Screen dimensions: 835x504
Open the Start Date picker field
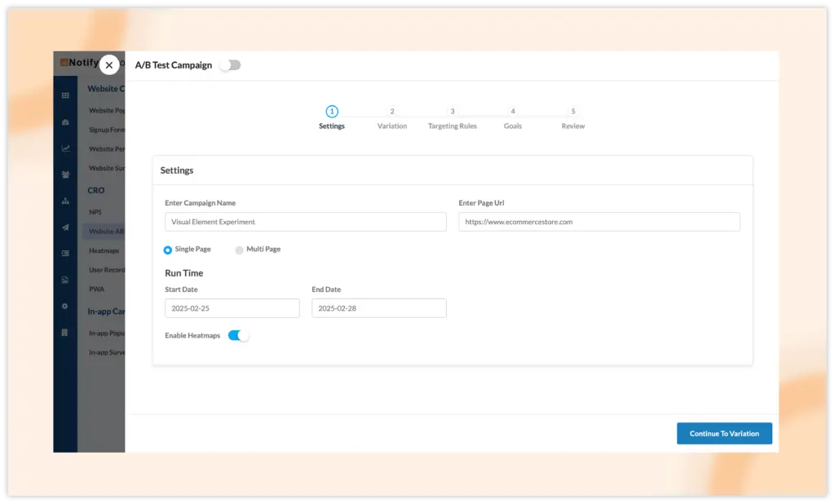232,308
